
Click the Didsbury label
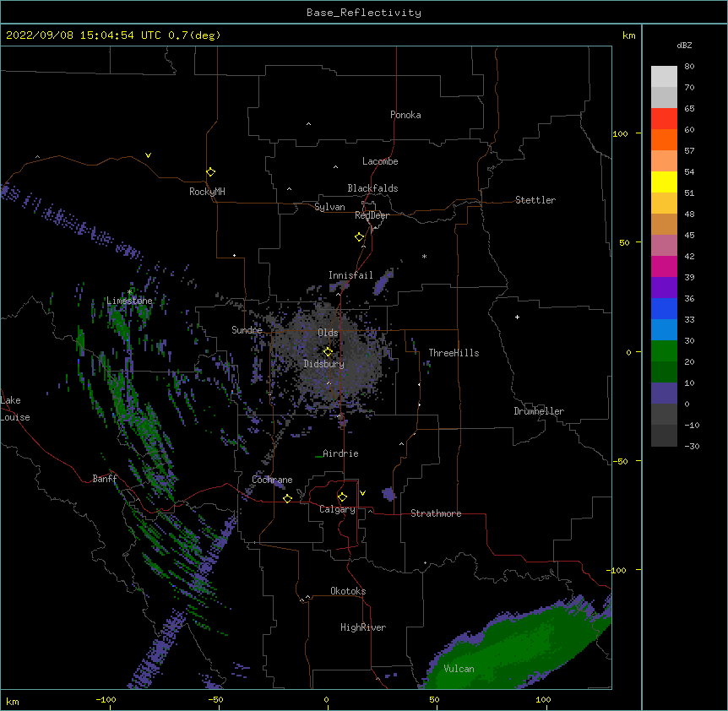click(323, 364)
